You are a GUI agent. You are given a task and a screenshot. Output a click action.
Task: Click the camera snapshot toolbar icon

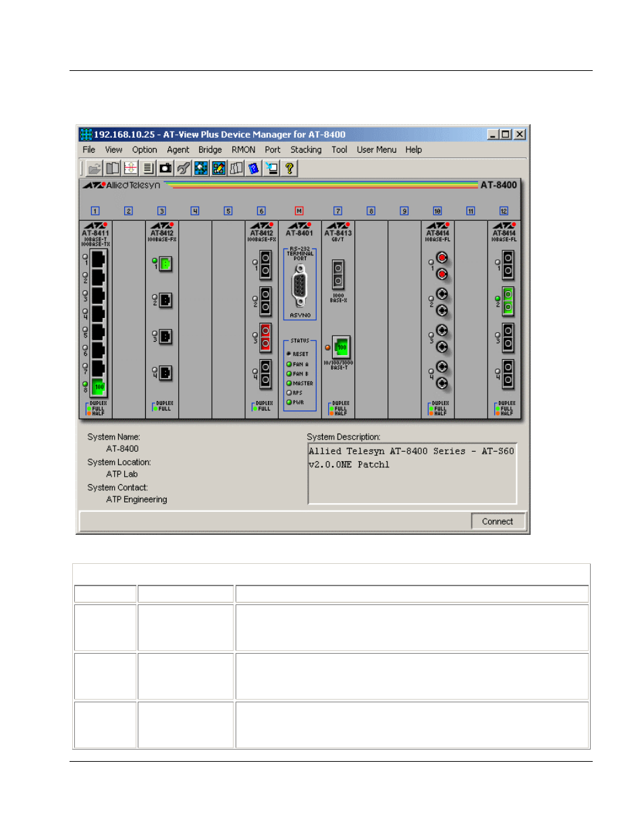[x=165, y=169]
